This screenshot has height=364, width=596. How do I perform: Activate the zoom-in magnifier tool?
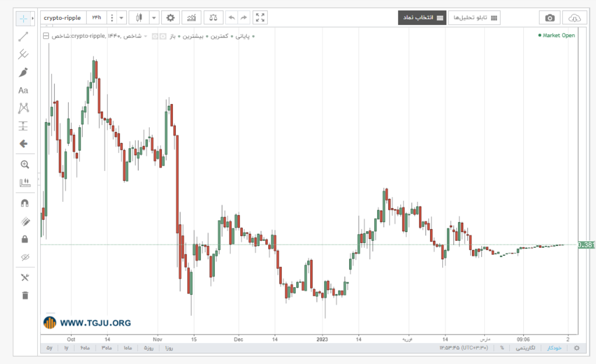tap(25, 165)
